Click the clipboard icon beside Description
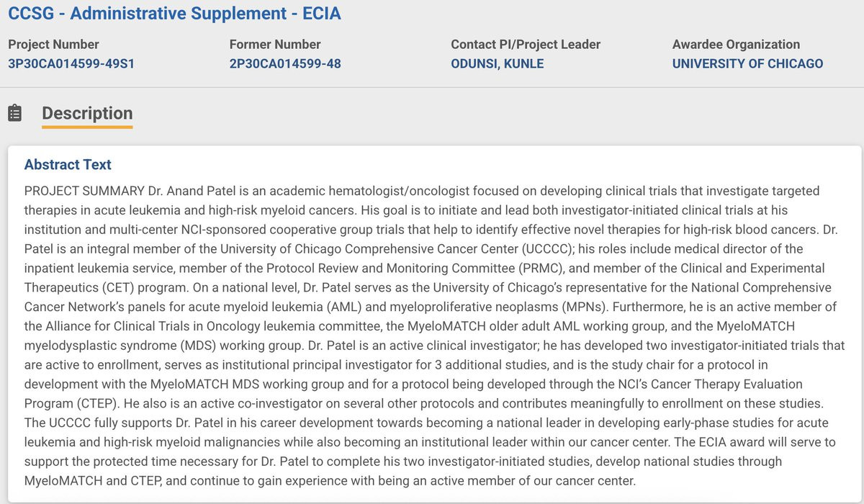The image size is (864, 504). click(x=14, y=113)
